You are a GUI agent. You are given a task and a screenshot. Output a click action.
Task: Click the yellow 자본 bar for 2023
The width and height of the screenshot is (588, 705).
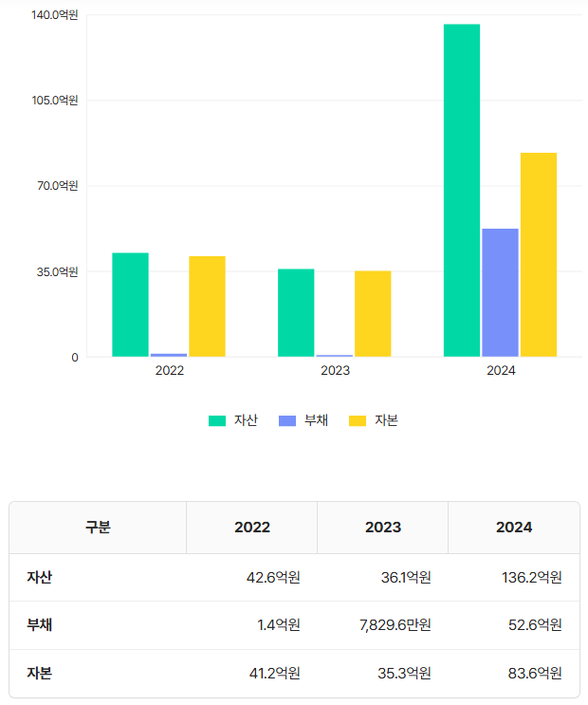click(x=373, y=314)
